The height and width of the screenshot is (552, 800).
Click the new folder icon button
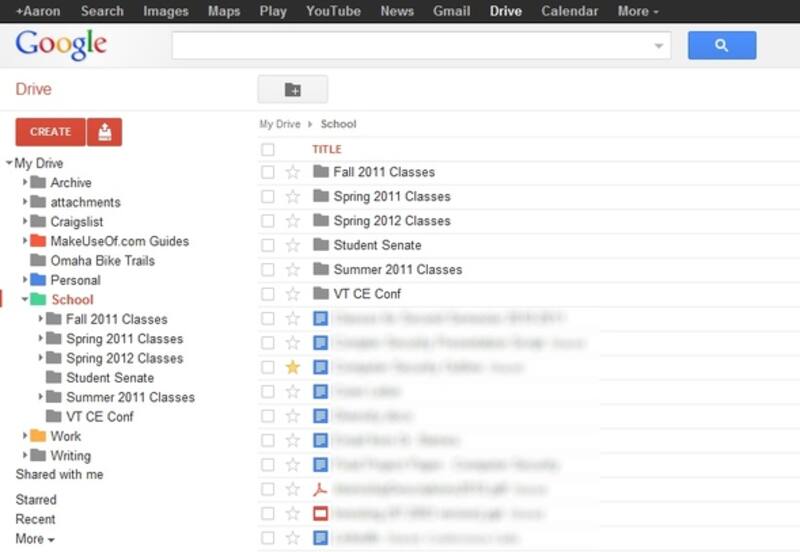(292, 90)
